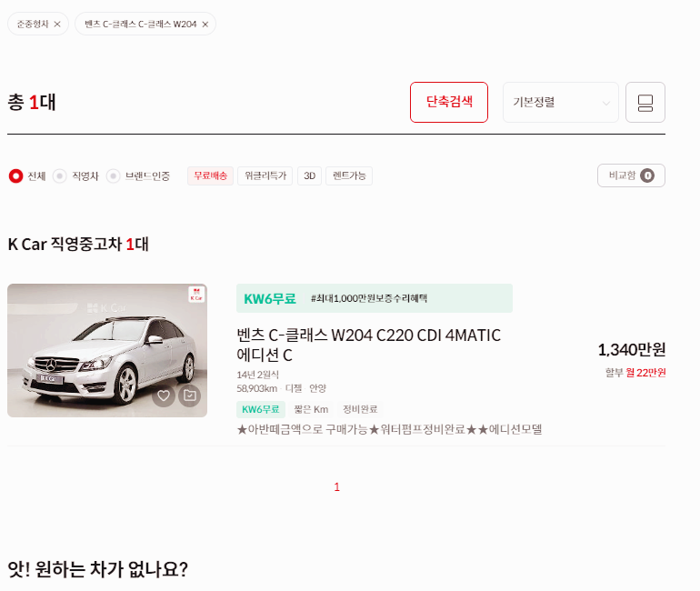This screenshot has height=591, width=700.
Task: Remove the 벤츠 C-클래스 W204 filter tag
Action: pos(205,25)
